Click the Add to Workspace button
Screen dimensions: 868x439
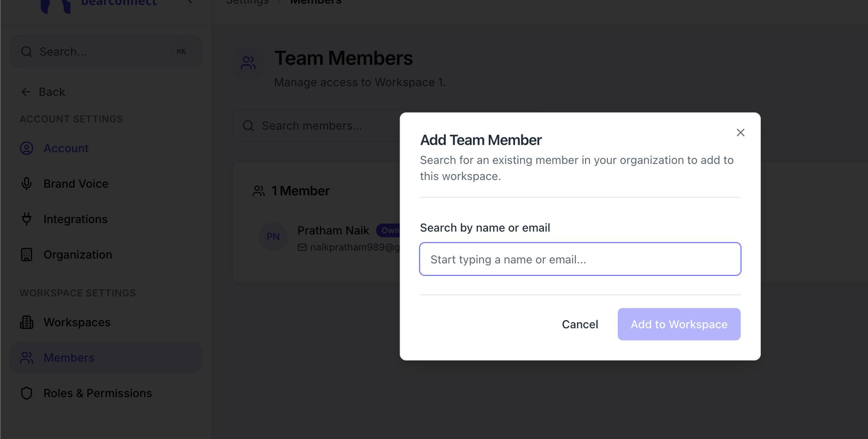(x=679, y=324)
